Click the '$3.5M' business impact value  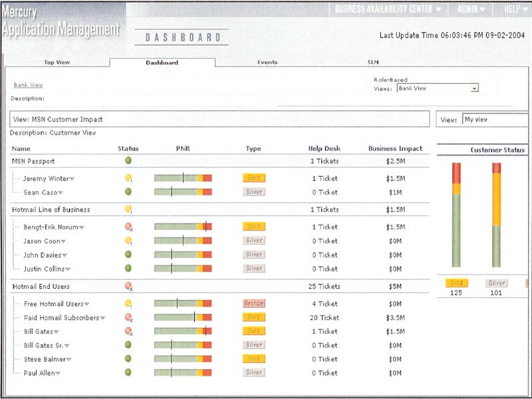[x=396, y=318]
